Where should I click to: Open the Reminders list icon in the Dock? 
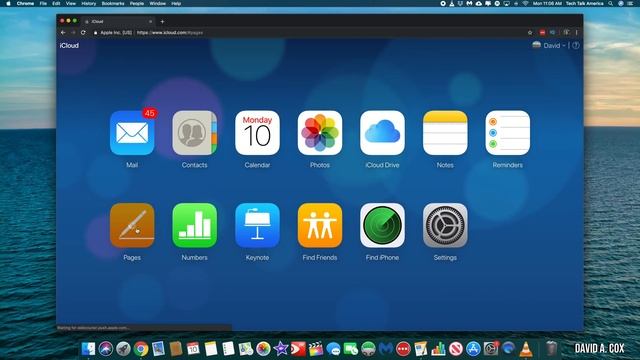(228, 349)
